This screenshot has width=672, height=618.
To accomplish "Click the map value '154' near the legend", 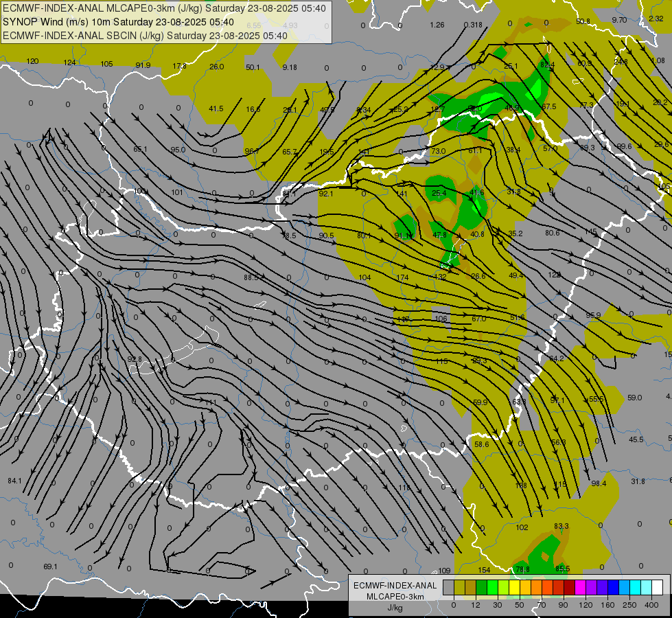I will point(484,570).
